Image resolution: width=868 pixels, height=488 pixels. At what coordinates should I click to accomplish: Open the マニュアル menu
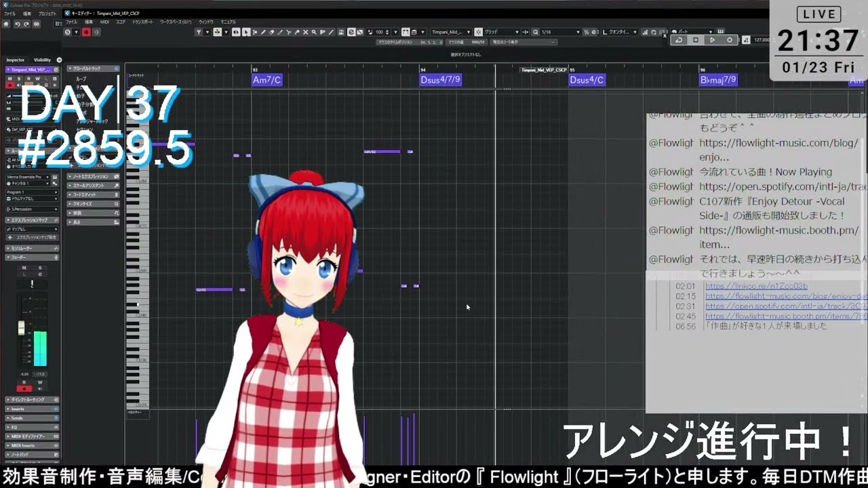pos(228,22)
